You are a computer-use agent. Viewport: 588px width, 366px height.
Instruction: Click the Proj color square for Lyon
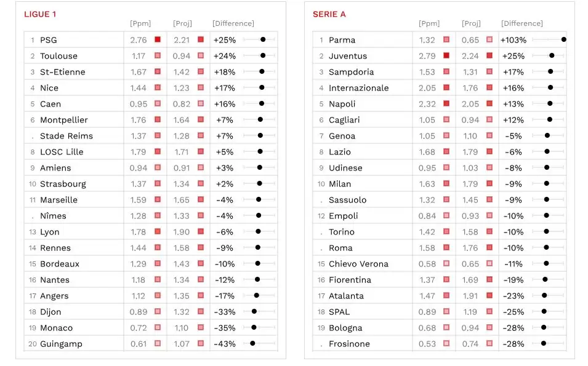201,232
